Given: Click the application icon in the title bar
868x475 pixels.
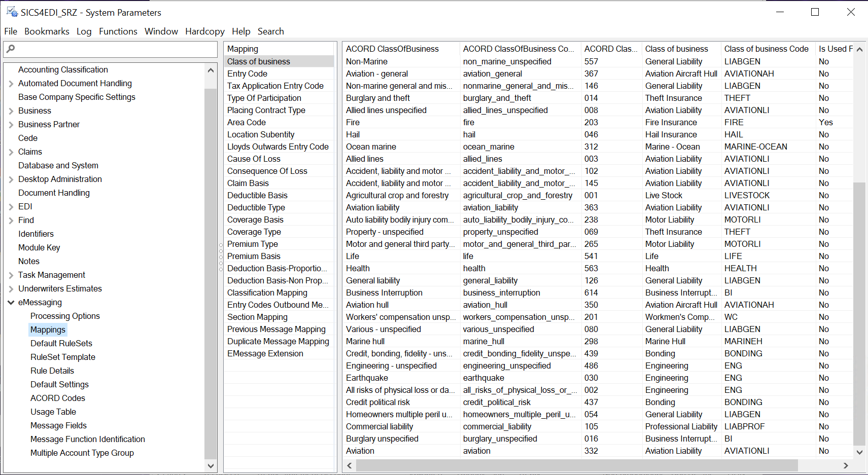Looking at the screenshot, I should [11, 11].
